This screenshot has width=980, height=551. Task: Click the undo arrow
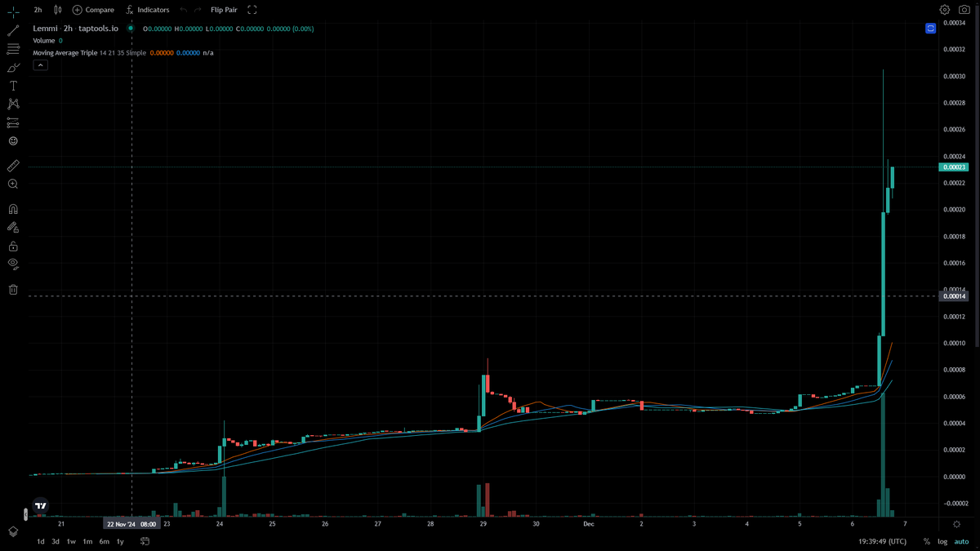(183, 10)
